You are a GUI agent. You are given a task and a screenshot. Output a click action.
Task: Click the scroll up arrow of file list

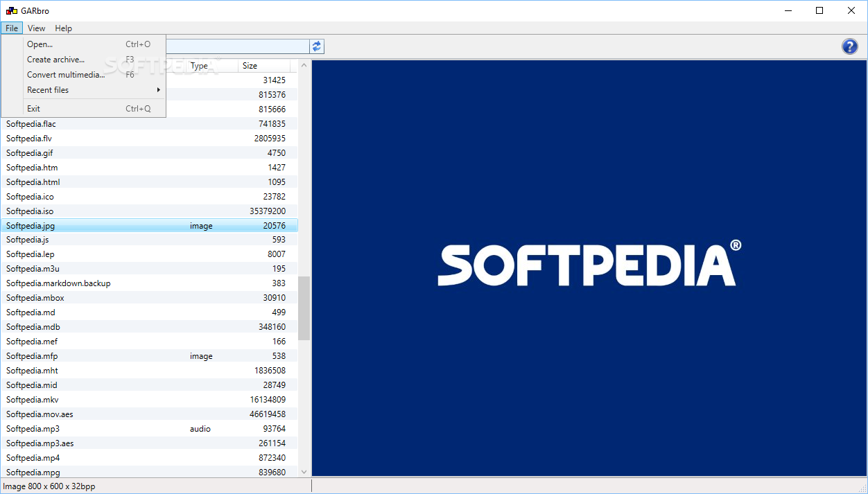tap(304, 66)
